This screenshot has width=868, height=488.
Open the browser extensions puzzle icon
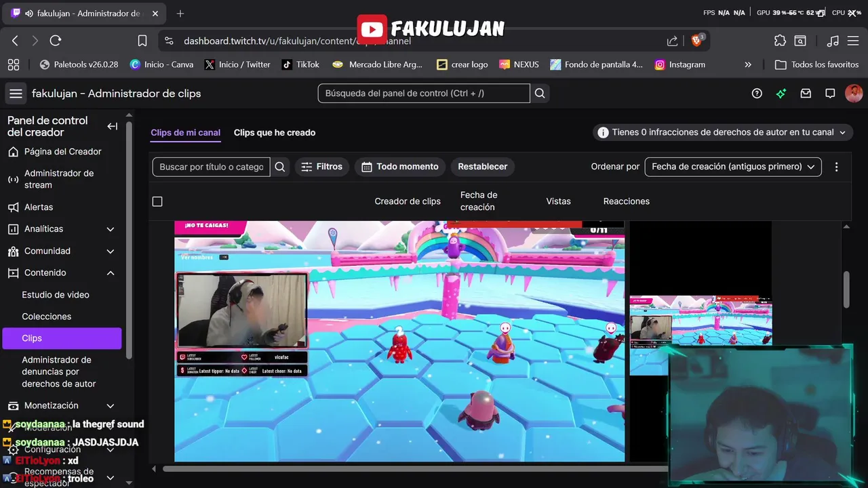click(780, 41)
